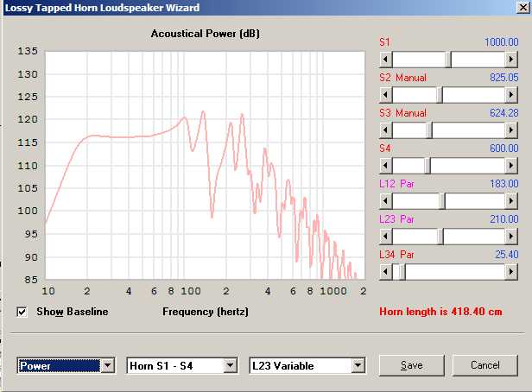Click the S2 Manual slider thumb

tap(440, 95)
